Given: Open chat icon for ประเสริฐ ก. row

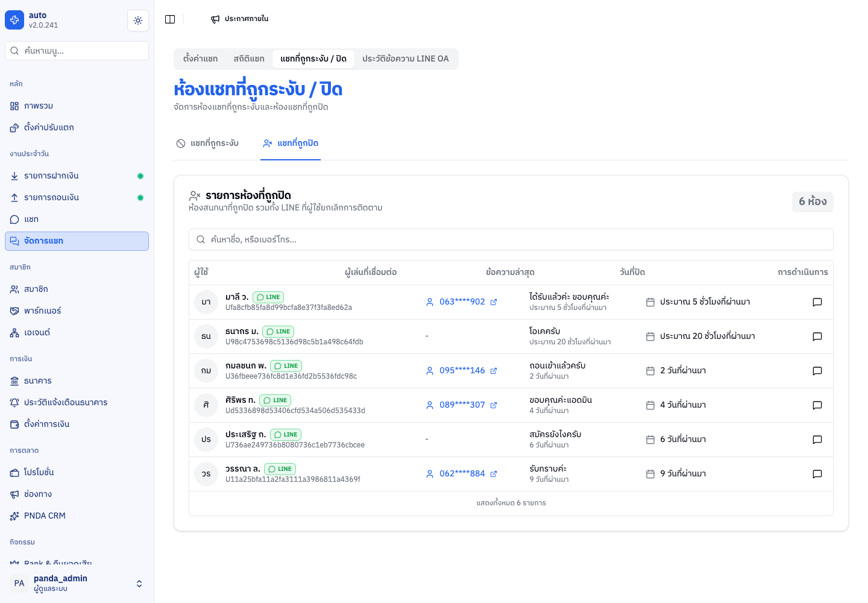Looking at the screenshot, I should [817, 440].
